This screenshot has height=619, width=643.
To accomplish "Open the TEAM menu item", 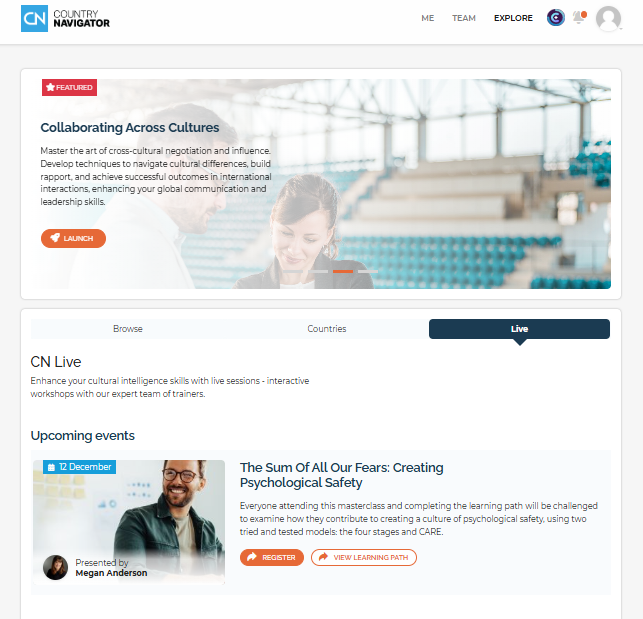I will [464, 18].
